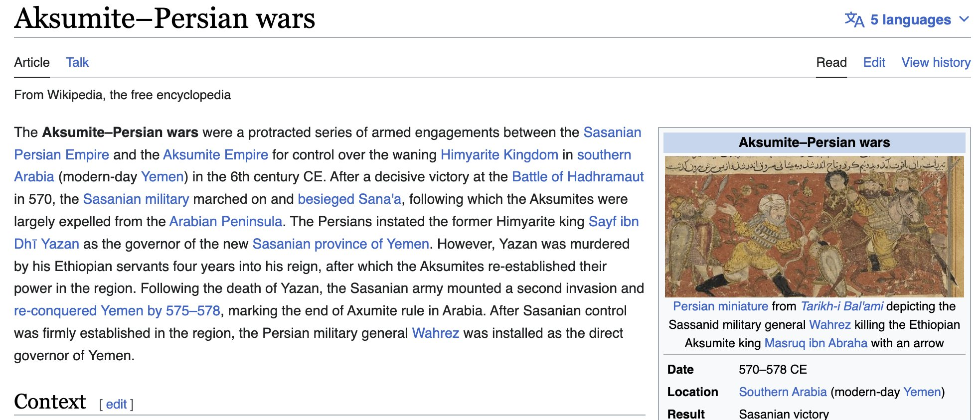Follow the Arabian Peninsula link
This screenshot has width=980, height=420.
(225, 222)
